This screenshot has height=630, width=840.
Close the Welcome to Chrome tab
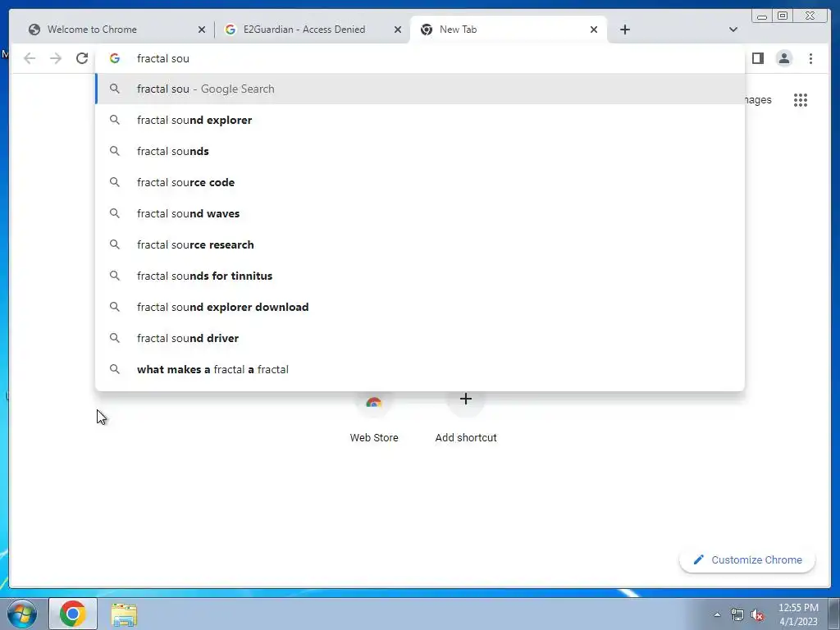(202, 30)
